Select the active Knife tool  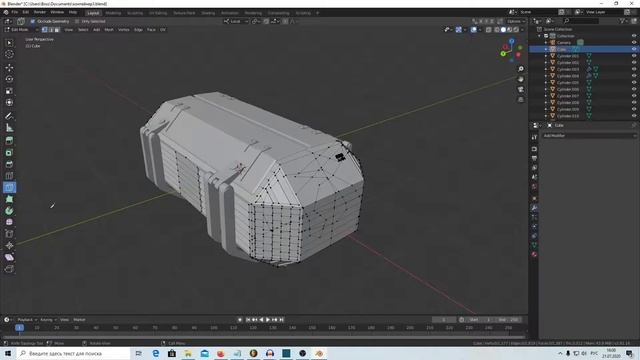(x=9, y=187)
